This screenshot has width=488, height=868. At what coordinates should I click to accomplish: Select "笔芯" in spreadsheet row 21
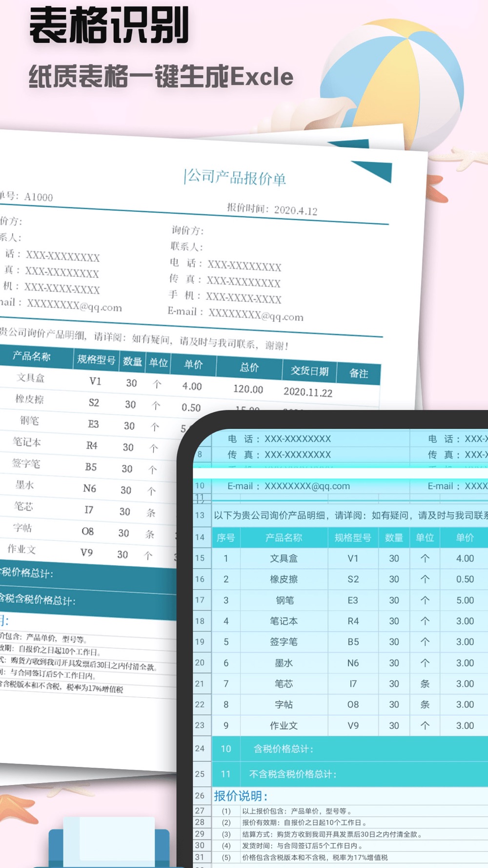pos(284,683)
